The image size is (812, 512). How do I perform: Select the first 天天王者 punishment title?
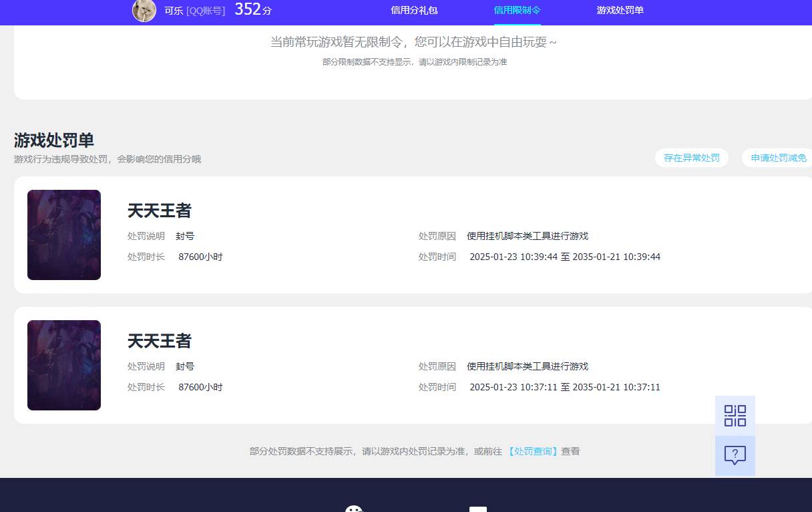(160, 211)
